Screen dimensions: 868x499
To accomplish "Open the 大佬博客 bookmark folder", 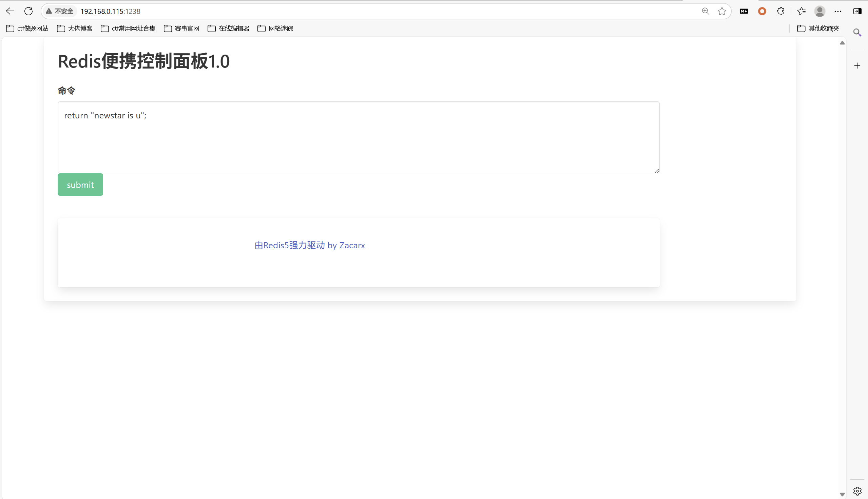I will coord(75,28).
